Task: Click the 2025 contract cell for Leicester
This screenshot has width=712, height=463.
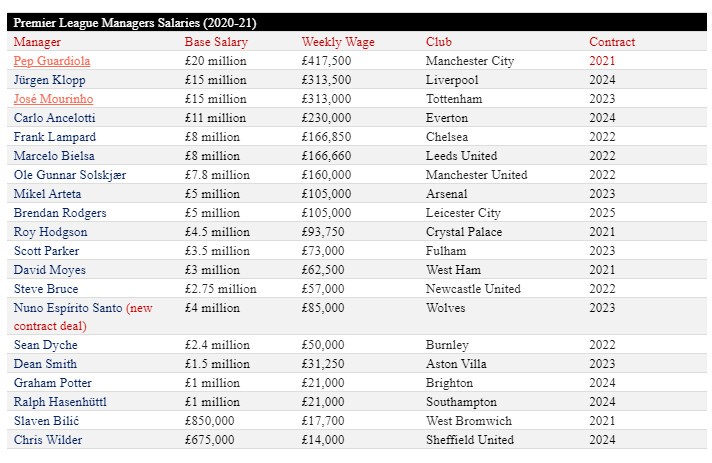Action: 601,213
